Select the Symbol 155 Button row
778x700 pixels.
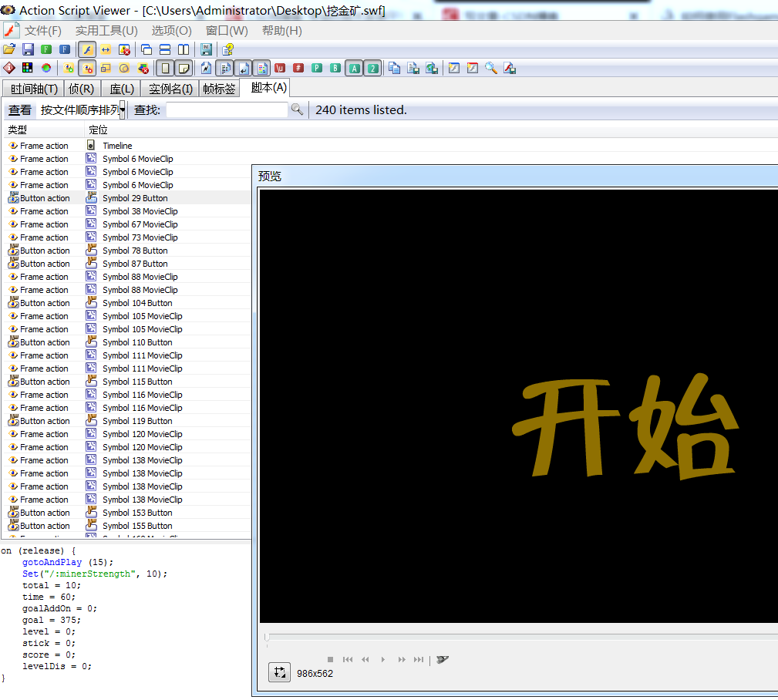(128, 525)
